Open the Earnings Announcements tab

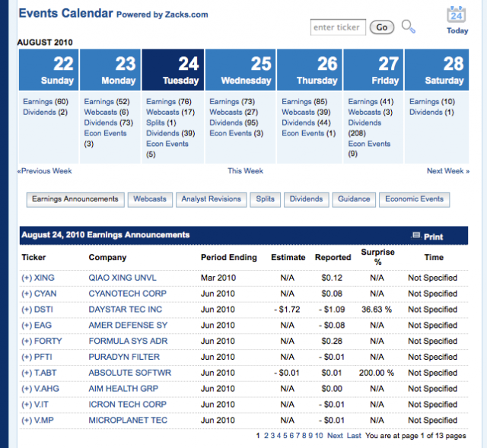[75, 199]
